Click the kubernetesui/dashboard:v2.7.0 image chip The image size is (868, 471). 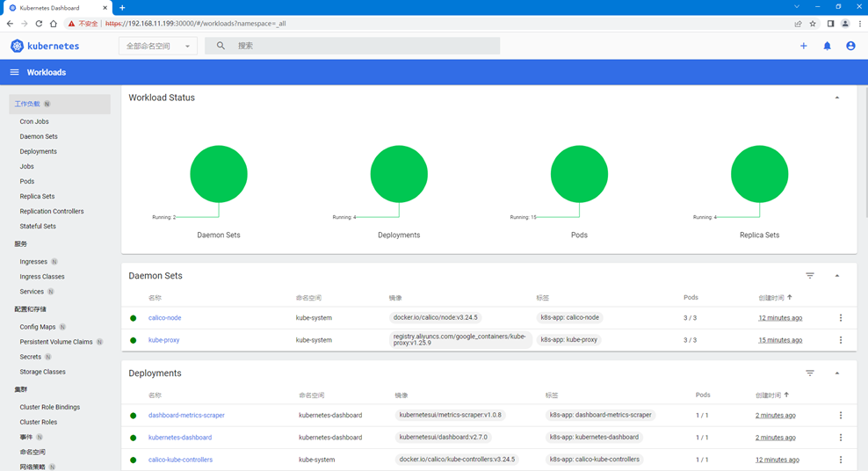tap(444, 438)
